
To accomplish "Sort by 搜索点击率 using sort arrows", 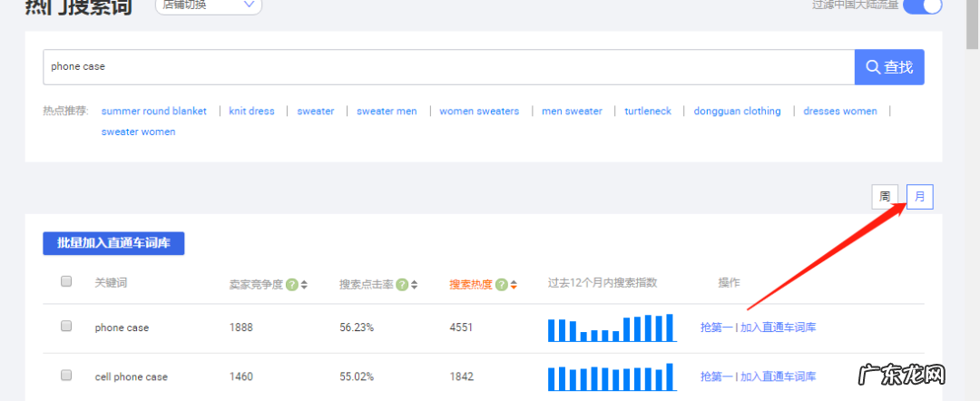I will coord(414,285).
